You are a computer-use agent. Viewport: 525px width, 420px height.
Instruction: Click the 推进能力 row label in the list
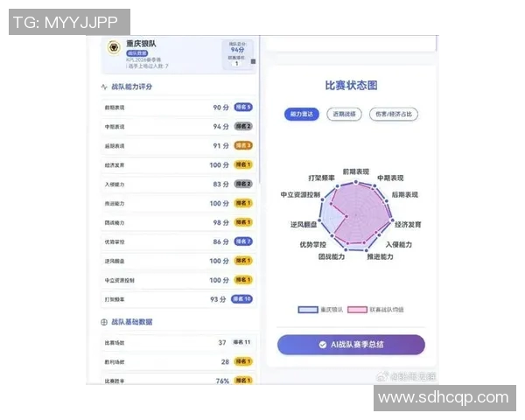coord(115,204)
